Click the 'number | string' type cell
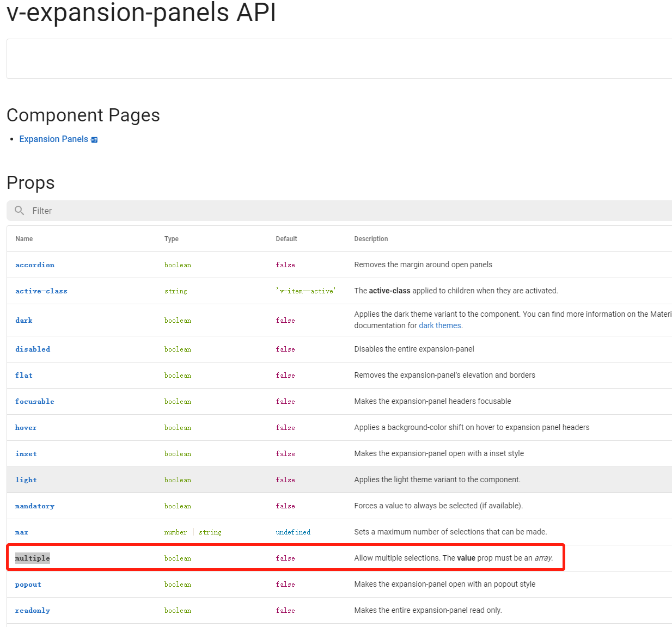 [x=193, y=532]
